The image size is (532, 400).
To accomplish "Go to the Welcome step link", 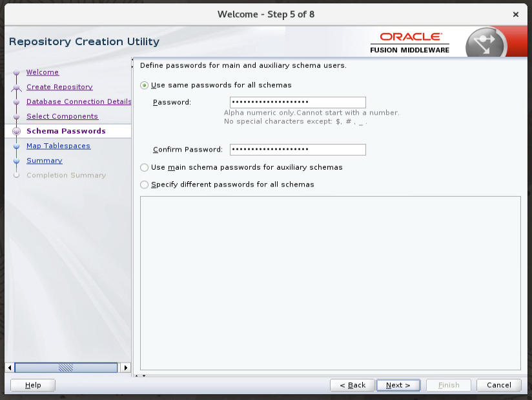I will coord(43,72).
